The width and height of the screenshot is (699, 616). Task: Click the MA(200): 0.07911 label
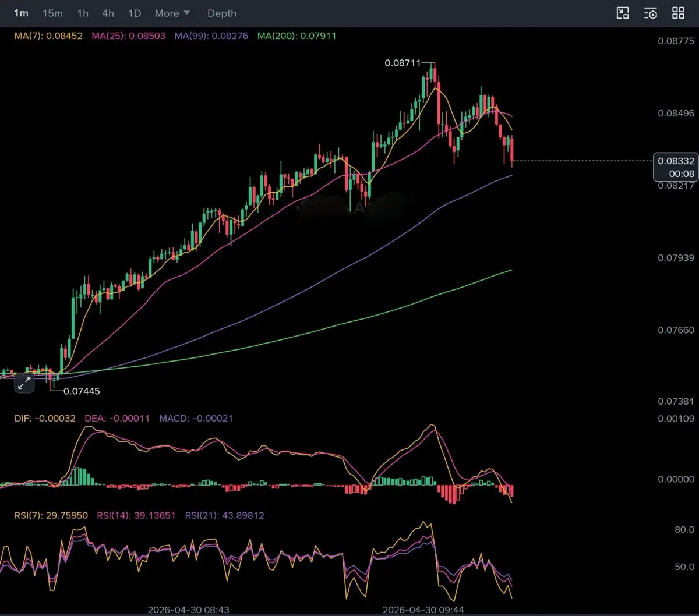pyautogui.click(x=296, y=36)
